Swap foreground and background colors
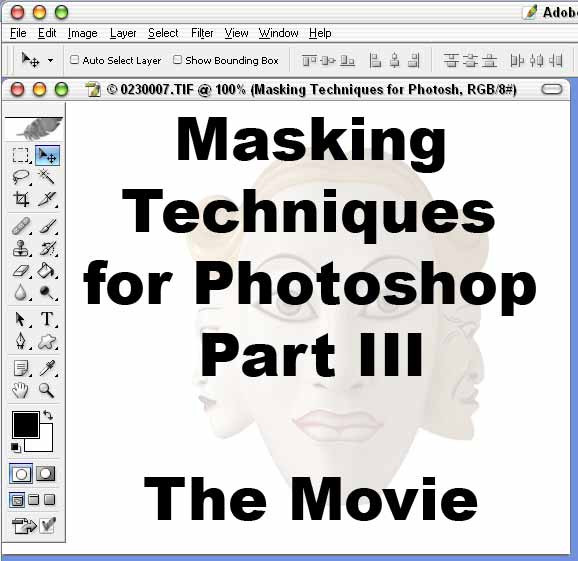Image resolution: width=578 pixels, height=561 pixels. coord(48,415)
